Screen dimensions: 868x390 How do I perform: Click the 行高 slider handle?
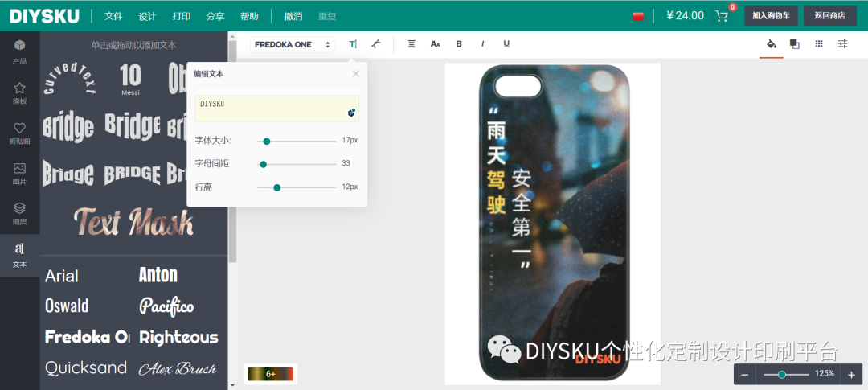point(277,188)
